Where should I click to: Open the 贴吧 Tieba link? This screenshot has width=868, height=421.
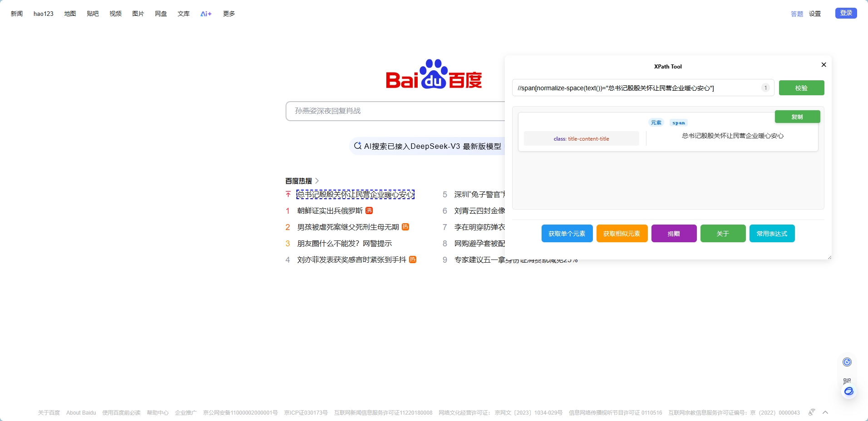point(93,14)
